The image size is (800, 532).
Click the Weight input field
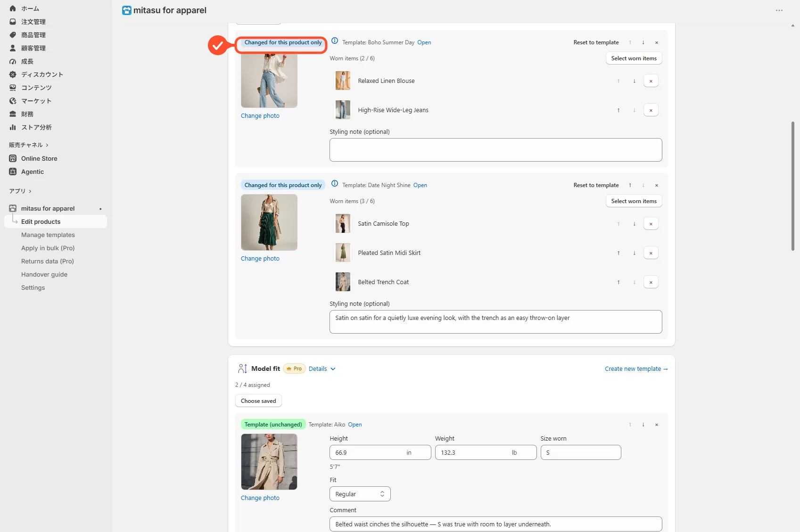click(x=486, y=452)
